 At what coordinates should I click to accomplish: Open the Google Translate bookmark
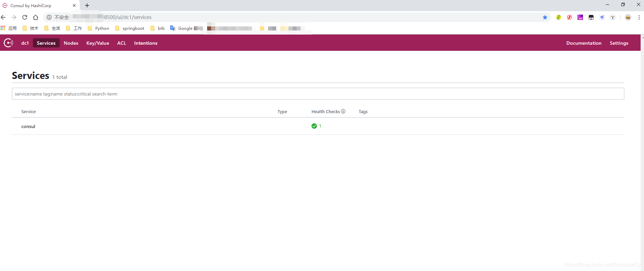click(186, 28)
